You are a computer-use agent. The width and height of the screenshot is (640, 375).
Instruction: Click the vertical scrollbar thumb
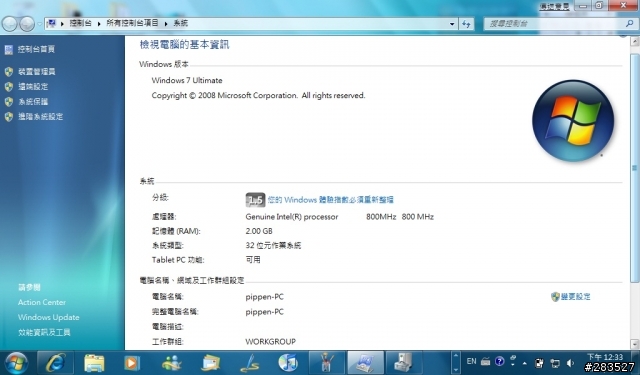click(x=635, y=167)
